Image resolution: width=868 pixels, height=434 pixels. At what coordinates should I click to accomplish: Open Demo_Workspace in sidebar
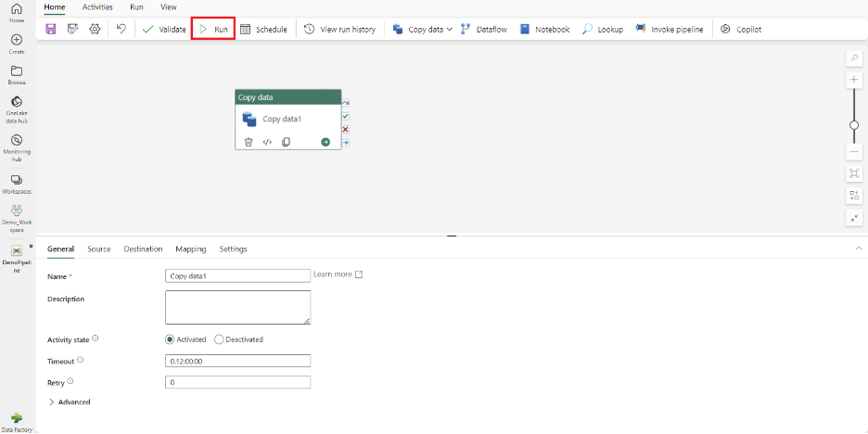coord(17,219)
